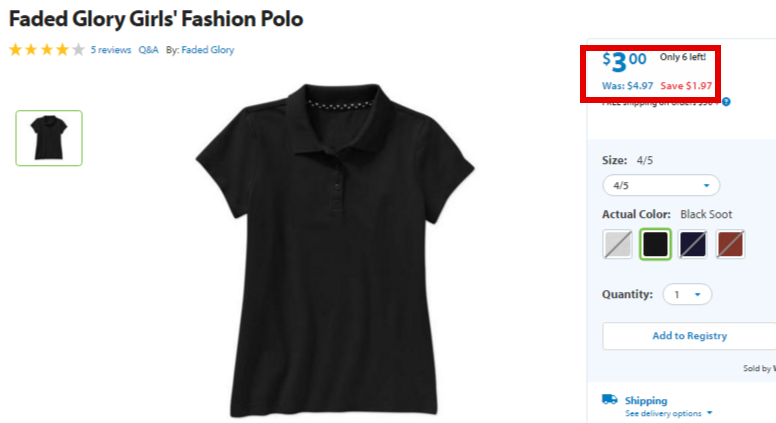
Task: Click the shipping truck icon
Action: [x=610, y=399]
